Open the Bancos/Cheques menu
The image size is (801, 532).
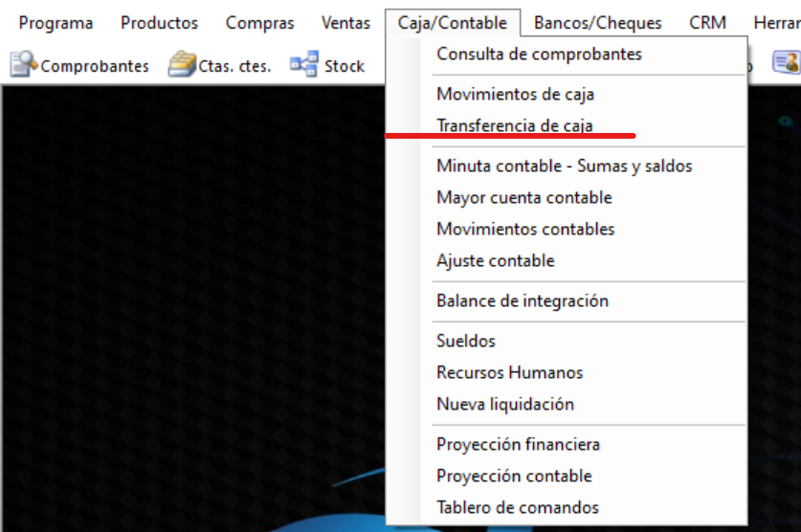pyautogui.click(x=598, y=23)
